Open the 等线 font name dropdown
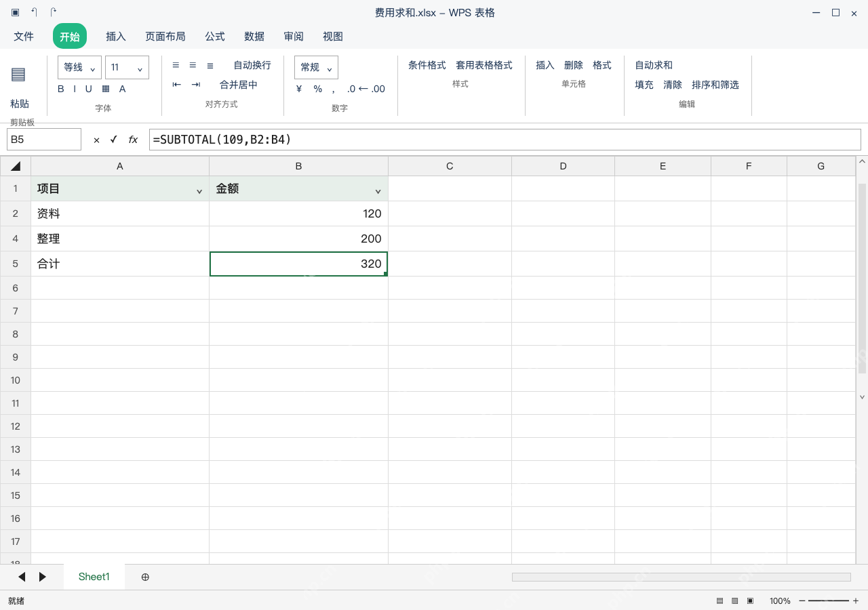The image size is (868, 610). coord(79,67)
